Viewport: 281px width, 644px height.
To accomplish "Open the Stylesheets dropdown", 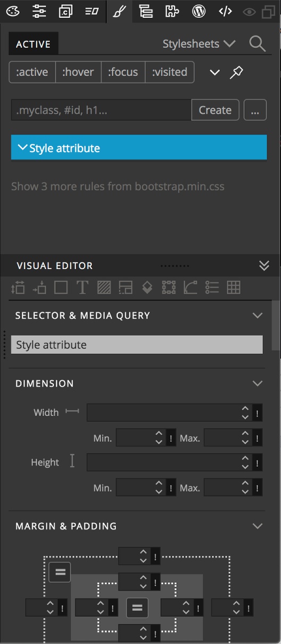I will click(199, 44).
